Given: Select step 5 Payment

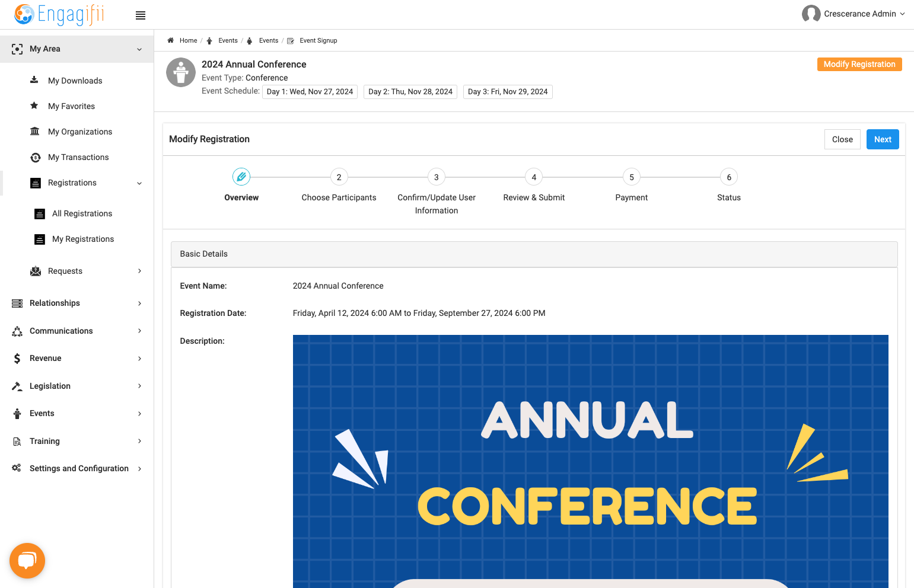Looking at the screenshot, I should coord(632,184).
